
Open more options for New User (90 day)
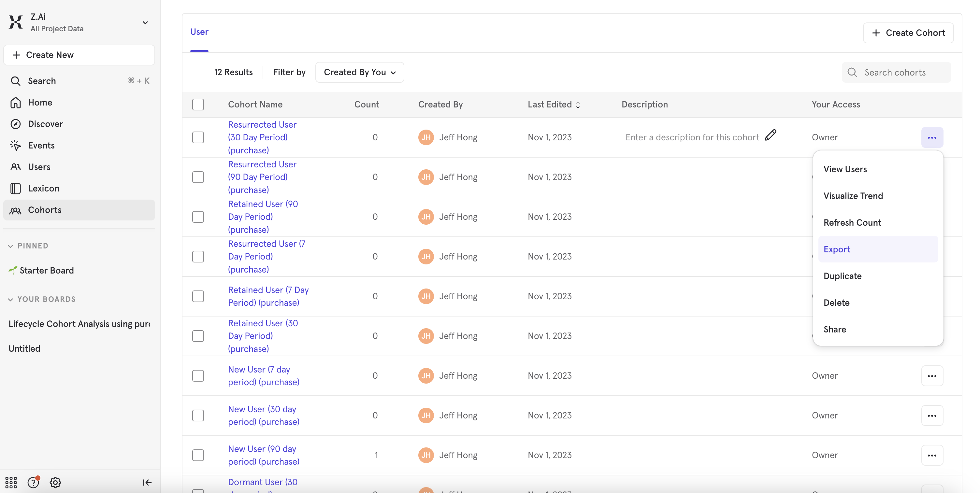tap(932, 455)
